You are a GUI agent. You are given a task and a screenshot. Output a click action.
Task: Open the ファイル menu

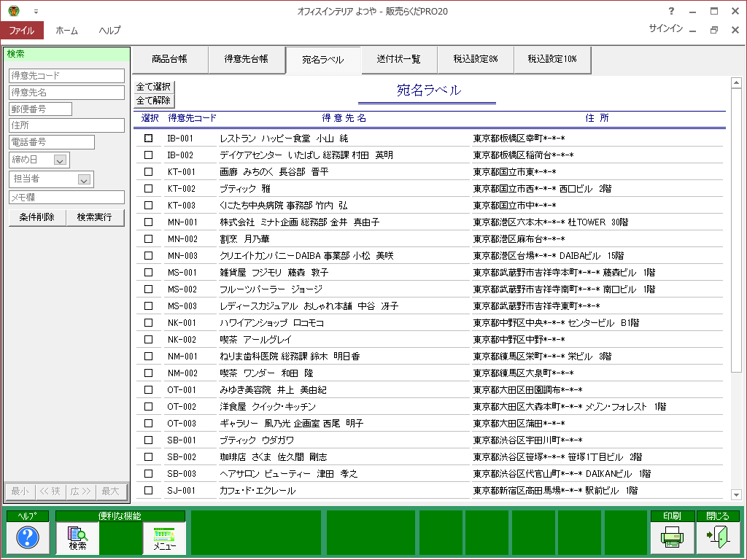(22, 31)
